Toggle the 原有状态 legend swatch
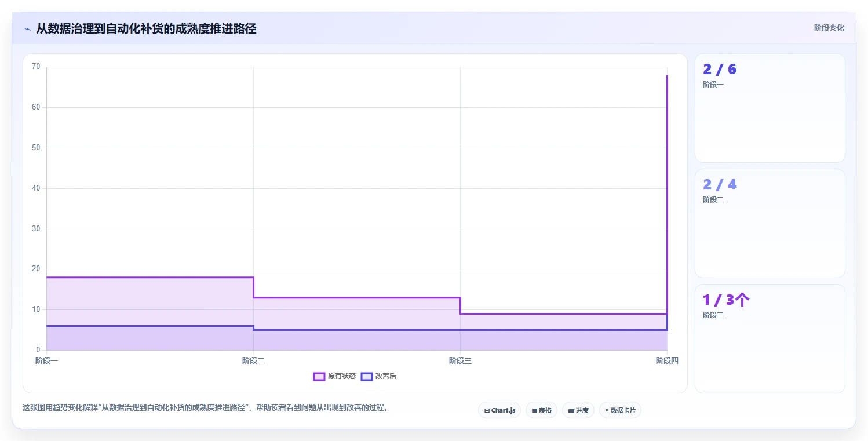The image size is (868, 441). tap(319, 376)
